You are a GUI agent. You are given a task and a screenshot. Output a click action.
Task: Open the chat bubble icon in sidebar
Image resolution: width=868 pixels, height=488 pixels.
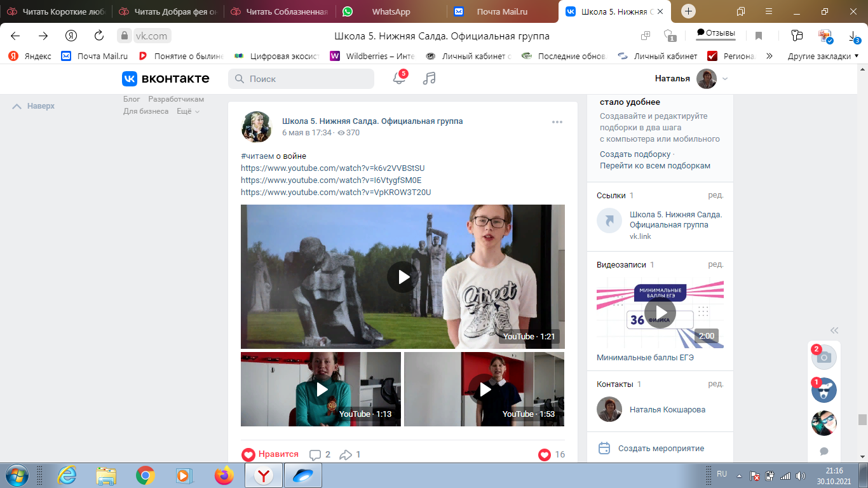(x=824, y=451)
